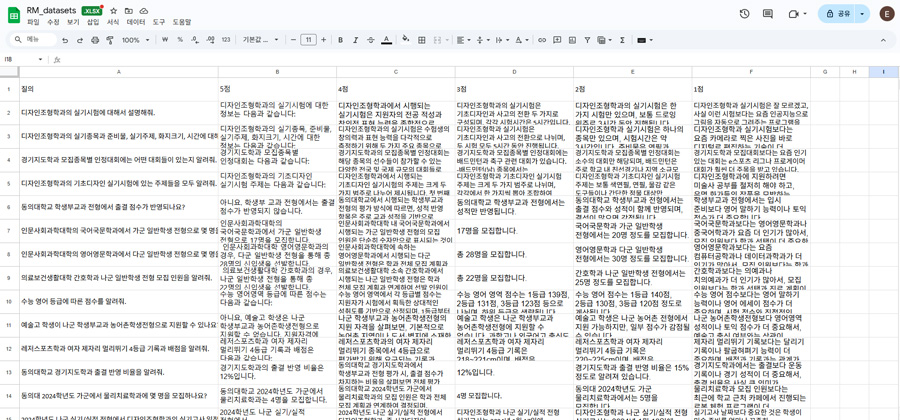Open the 파일 menu
Image resolution: width=900 pixels, height=420 pixels.
[33, 22]
